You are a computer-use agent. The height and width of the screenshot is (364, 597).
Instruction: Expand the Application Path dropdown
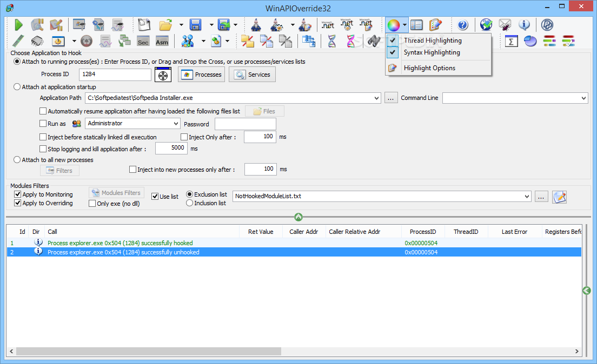(x=376, y=98)
